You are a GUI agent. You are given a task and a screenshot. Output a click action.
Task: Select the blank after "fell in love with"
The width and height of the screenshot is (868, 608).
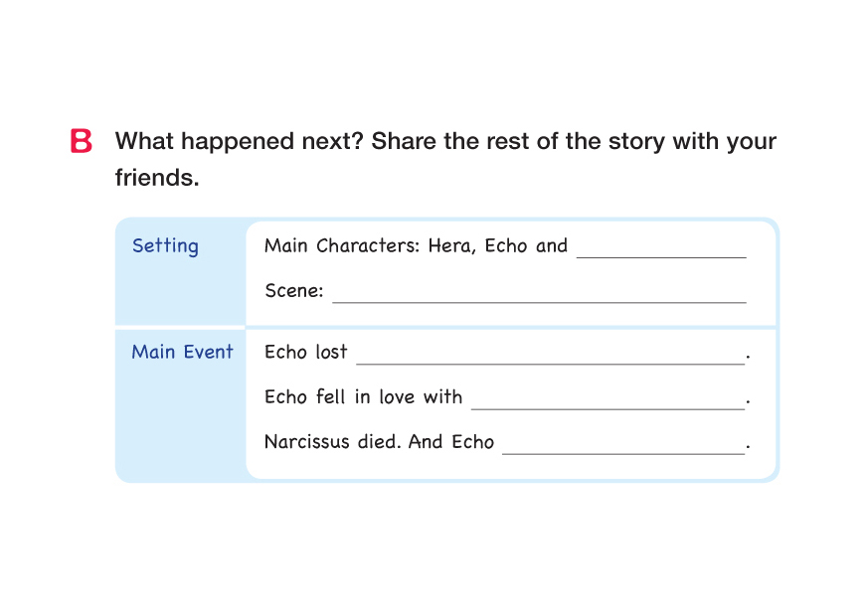point(608,400)
